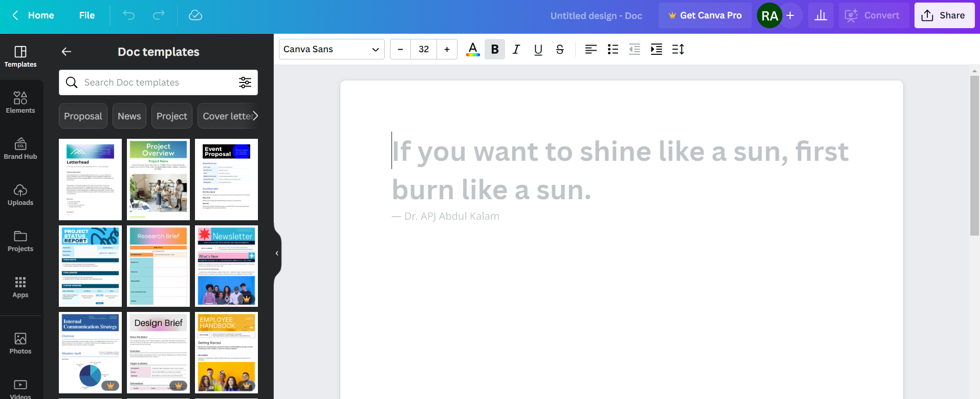Select the Employee Handbook template
The image size is (980, 399).
click(226, 352)
